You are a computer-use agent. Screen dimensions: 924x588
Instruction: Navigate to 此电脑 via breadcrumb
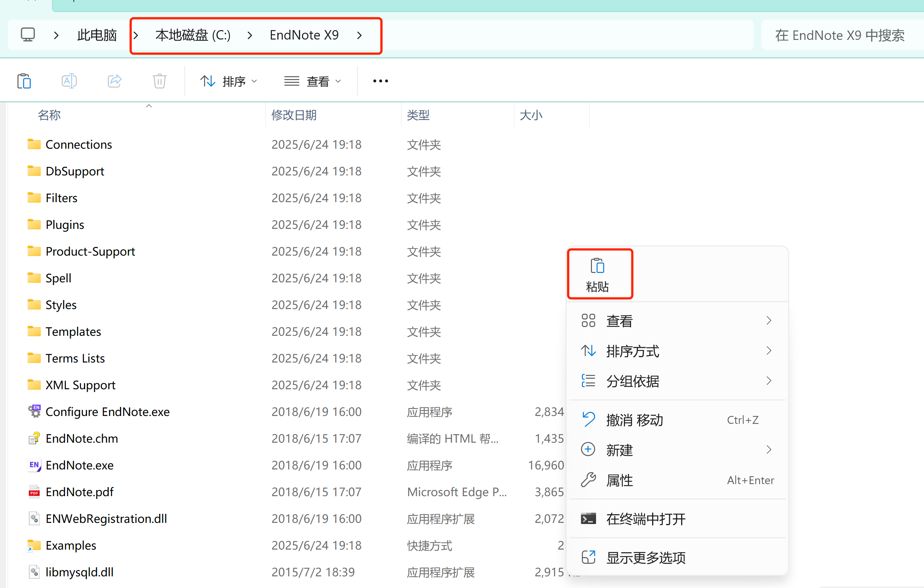(96, 35)
